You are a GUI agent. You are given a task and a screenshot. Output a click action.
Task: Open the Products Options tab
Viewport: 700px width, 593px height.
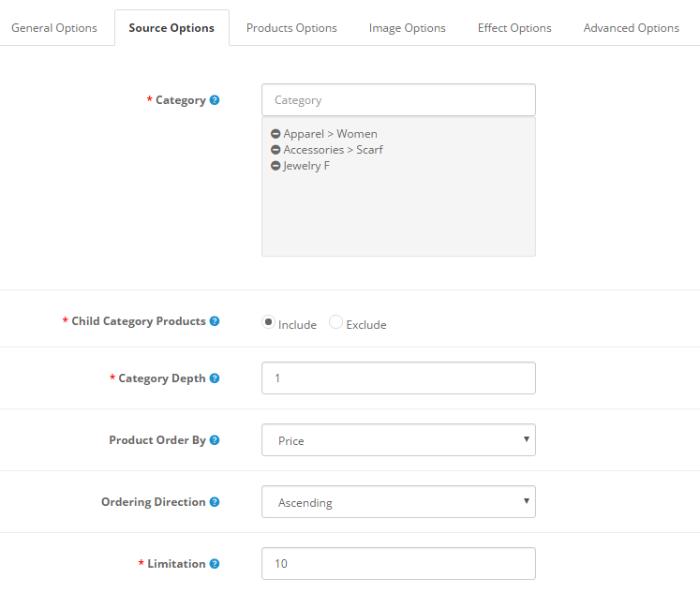291,28
